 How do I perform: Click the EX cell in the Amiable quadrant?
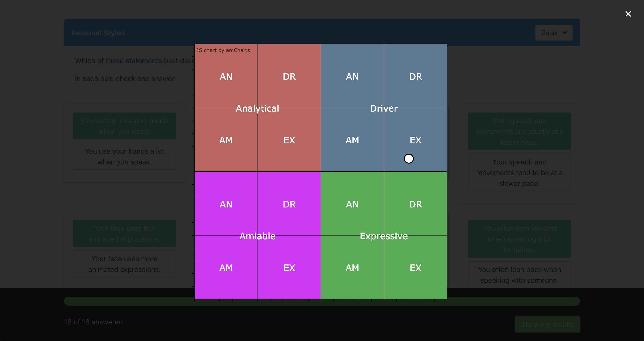point(289,268)
